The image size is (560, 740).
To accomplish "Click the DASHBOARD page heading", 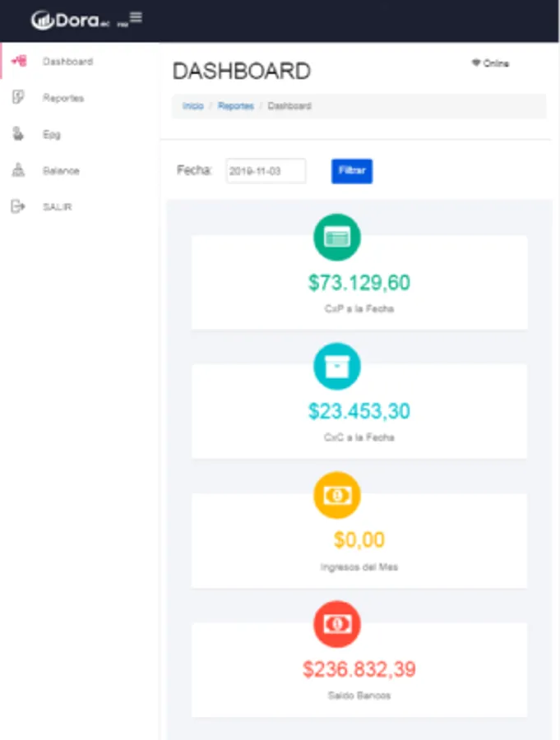I will pyautogui.click(x=242, y=72).
